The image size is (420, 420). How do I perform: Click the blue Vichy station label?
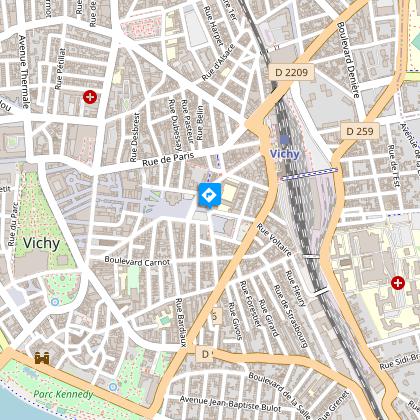(285, 154)
